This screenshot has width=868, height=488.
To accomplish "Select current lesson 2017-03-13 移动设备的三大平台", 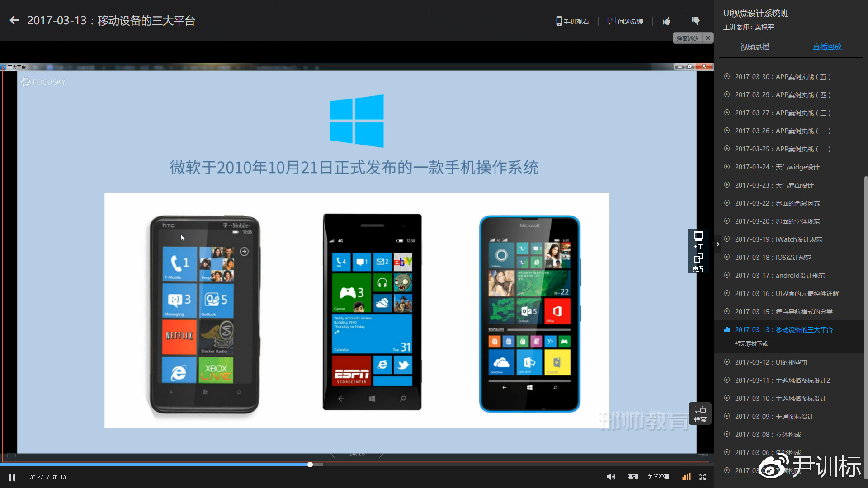I will pyautogui.click(x=783, y=330).
